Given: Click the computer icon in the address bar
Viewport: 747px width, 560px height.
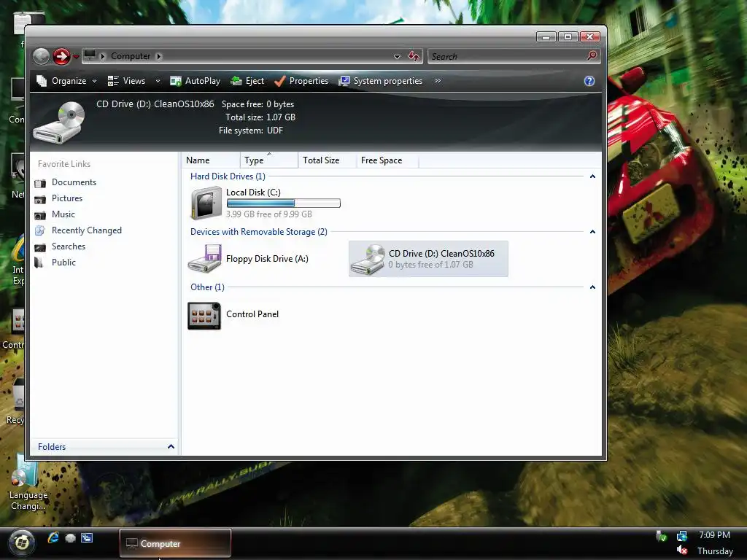Looking at the screenshot, I should 90,55.
